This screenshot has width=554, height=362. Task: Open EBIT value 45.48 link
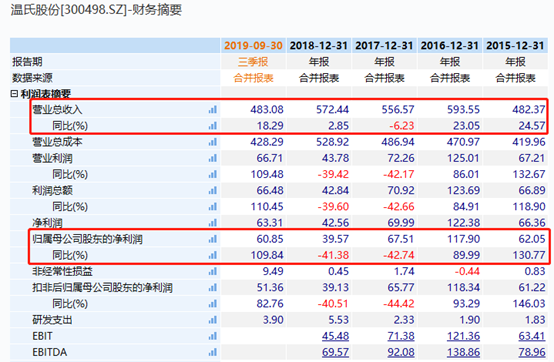[335, 336]
